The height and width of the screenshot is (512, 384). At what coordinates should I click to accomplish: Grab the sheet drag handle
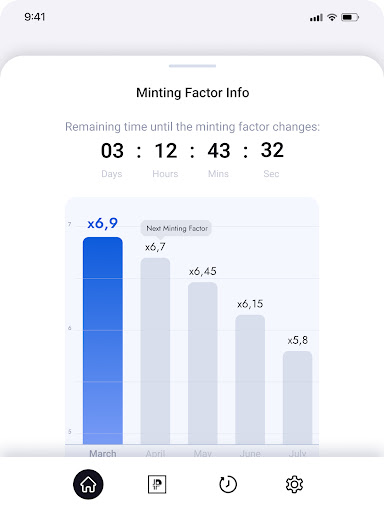pyautogui.click(x=192, y=66)
